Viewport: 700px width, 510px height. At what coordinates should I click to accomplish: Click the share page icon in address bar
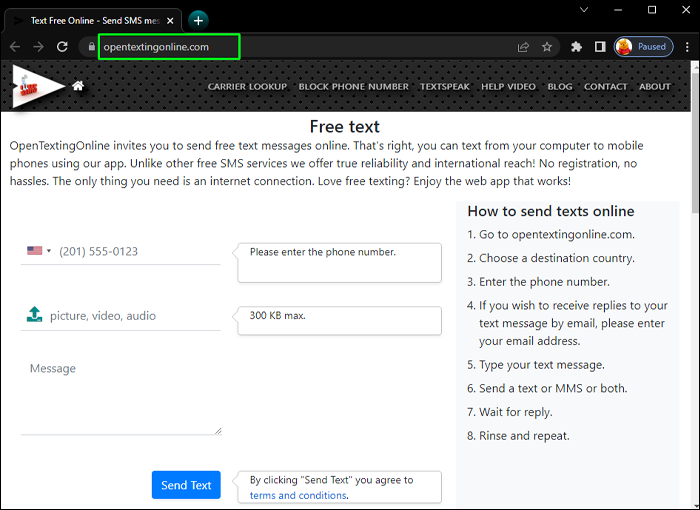click(523, 46)
